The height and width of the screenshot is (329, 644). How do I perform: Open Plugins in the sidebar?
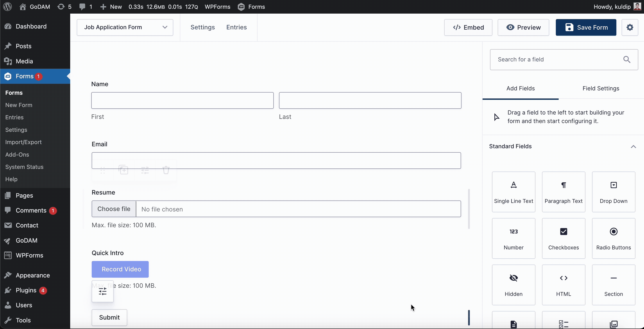click(x=26, y=290)
